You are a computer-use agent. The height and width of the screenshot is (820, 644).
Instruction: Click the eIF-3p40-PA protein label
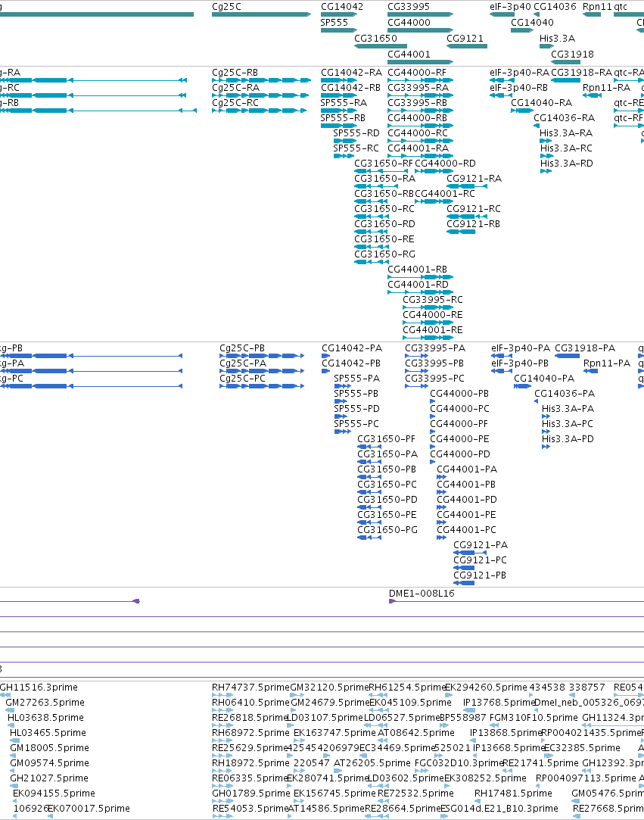[x=521, y=348]
